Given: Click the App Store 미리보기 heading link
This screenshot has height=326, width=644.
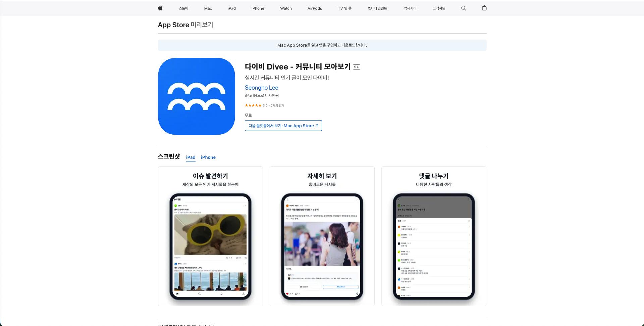Looking at the screenshot, I should (185, 25).
